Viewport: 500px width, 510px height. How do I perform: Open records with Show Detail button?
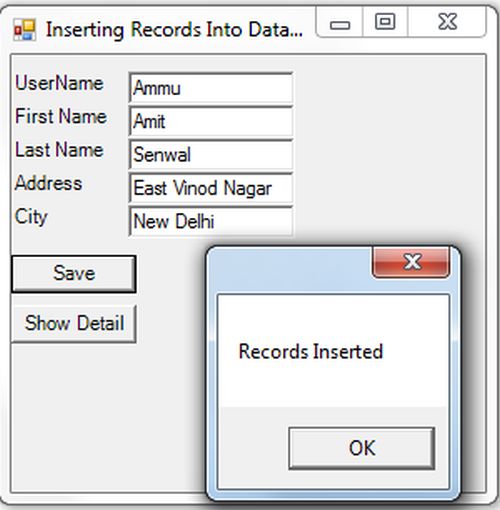tap(74, 323)
